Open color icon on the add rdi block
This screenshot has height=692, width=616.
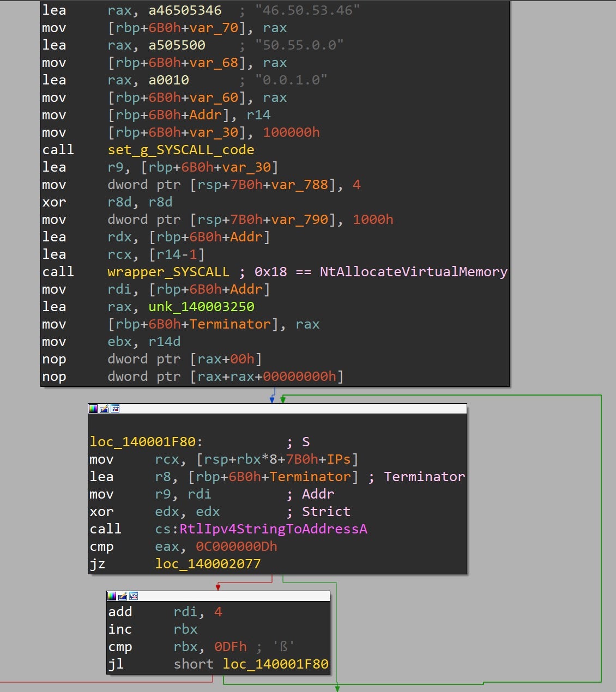coord(112,596)
